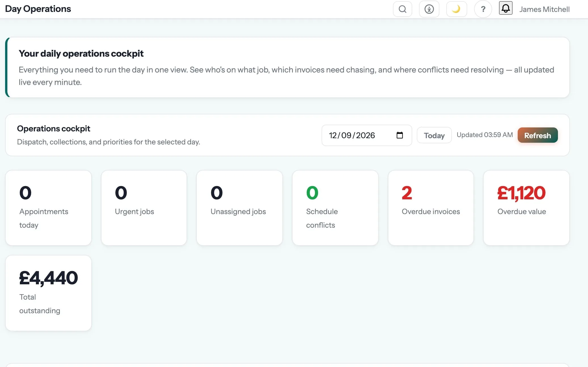View the Schedule conflicts card

coord(335,208)
